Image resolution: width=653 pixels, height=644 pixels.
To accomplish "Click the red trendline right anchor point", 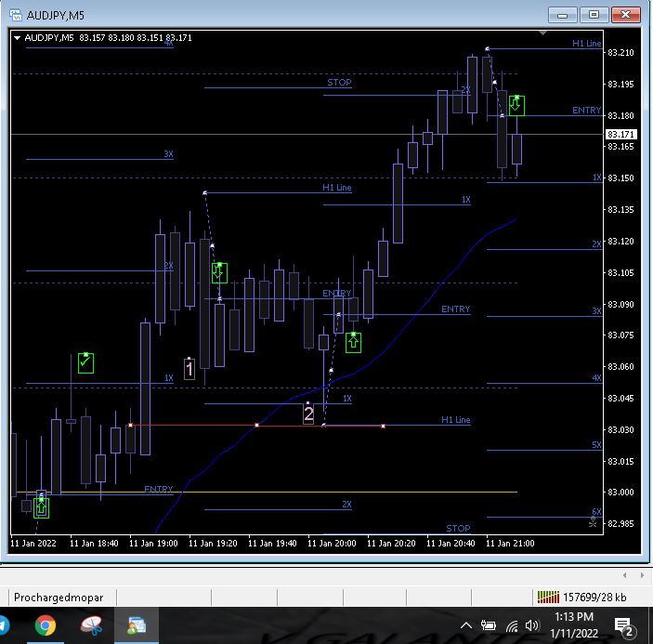I will pyautogui.click(x=383, y=427).
